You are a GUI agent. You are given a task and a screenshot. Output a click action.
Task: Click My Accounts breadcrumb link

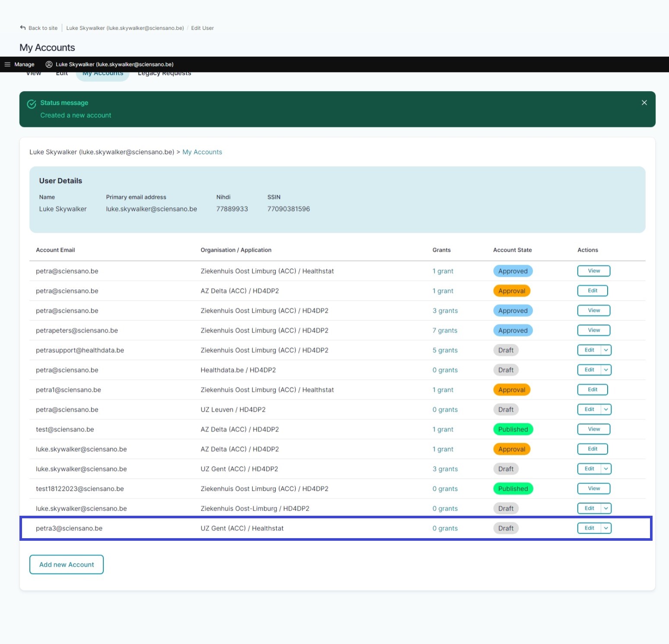[x=202, y=152]
